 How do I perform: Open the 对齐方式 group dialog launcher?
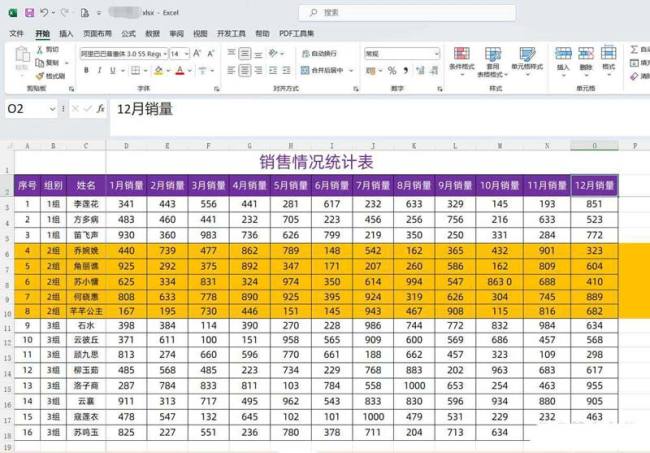(x=356, y=89)
